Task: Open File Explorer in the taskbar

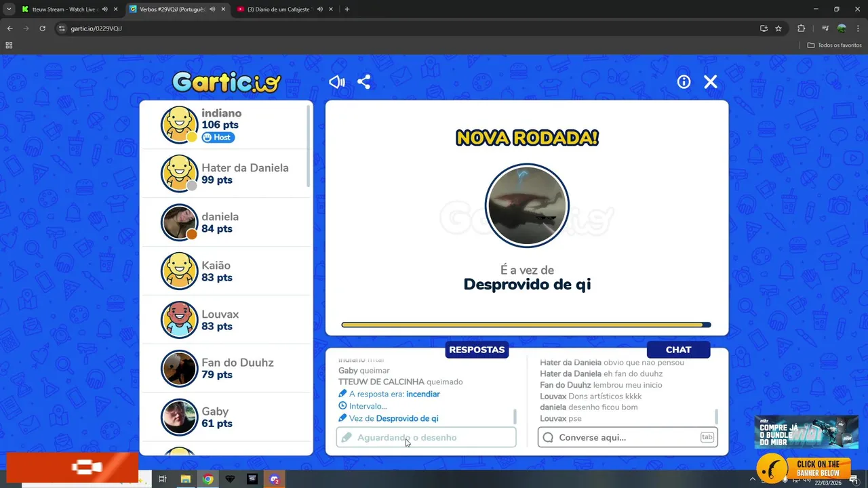Action: (x=185, y=479)
